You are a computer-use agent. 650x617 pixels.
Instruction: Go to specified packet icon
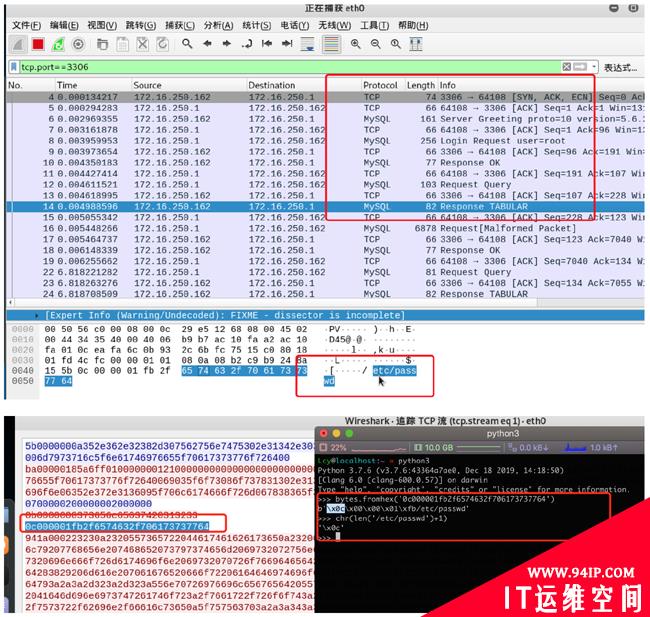pyautogui.click(x=247, y=44)
